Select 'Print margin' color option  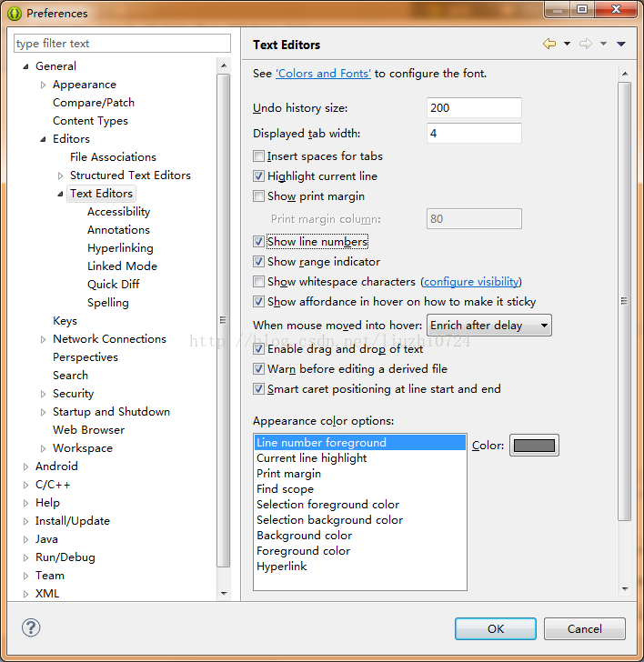[x=360, y=474]
